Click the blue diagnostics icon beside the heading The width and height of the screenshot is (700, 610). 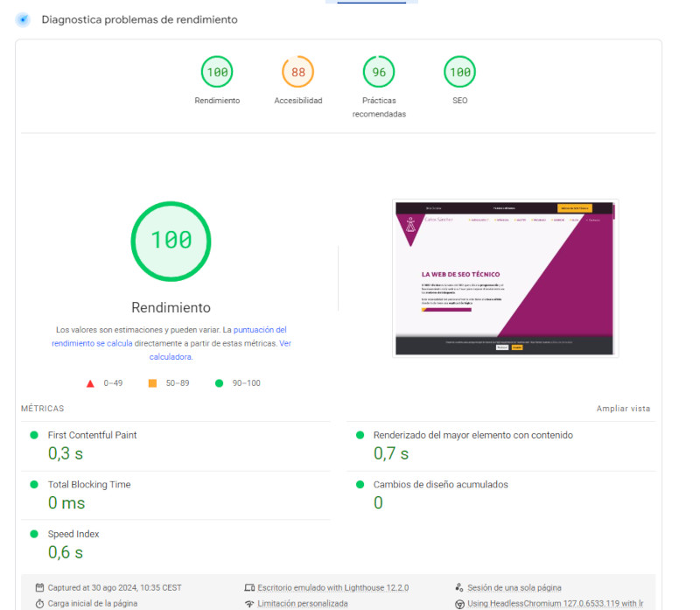coord(23,19)
